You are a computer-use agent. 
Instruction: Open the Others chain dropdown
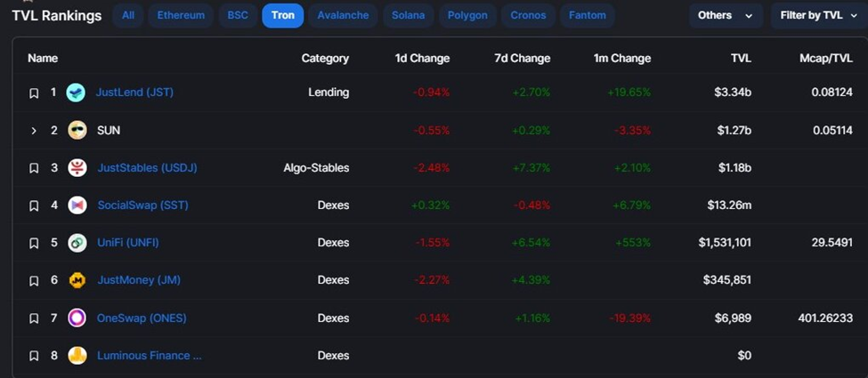click(x=725, y=15)
